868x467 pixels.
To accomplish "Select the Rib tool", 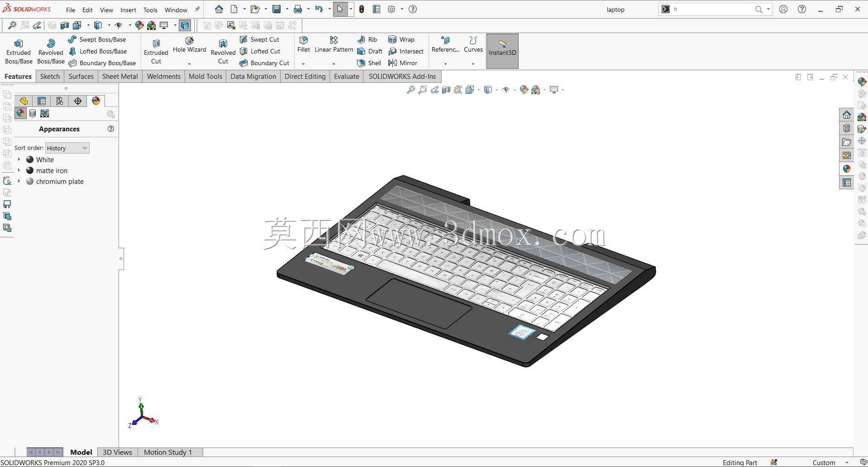I will (x=367, y=39).
